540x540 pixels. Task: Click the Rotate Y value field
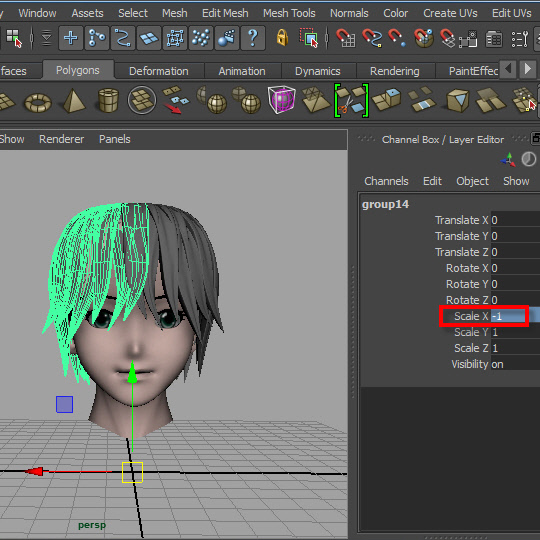tap(515, 284)
